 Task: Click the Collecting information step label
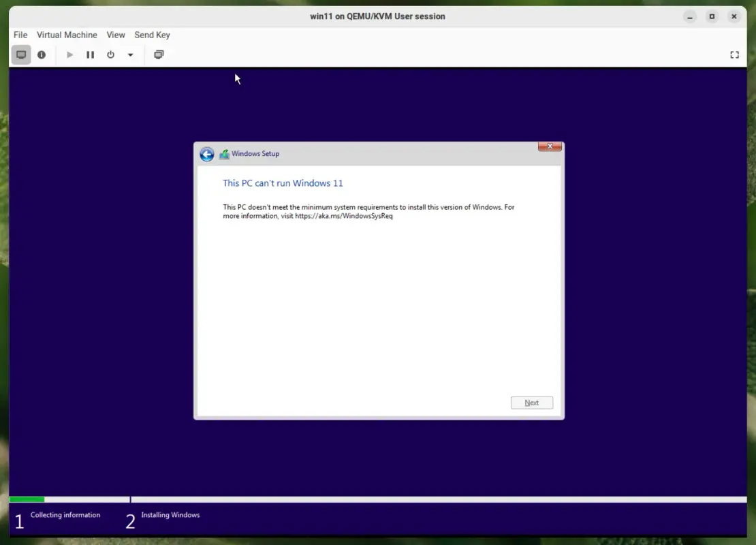(65, 515)
